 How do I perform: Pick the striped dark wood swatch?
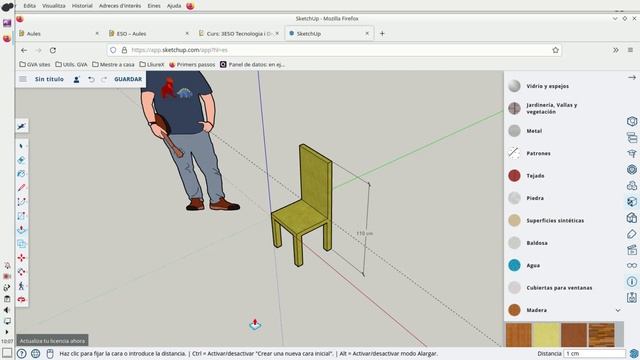(601, 335)
